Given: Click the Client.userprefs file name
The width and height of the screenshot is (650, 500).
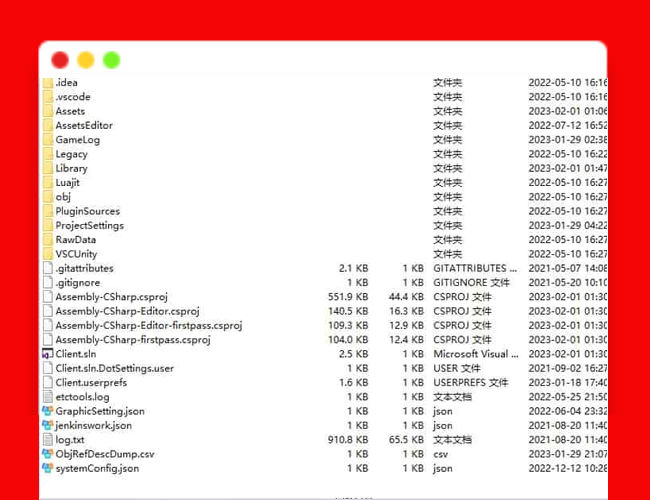Looking at the screenshot, I should click(91, 382).
